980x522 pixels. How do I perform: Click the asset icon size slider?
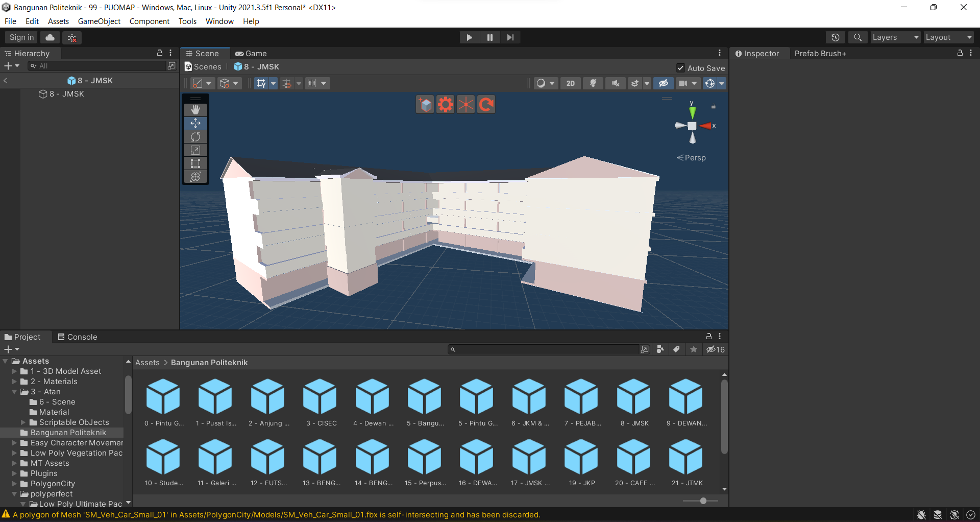[x=703, y=501]
